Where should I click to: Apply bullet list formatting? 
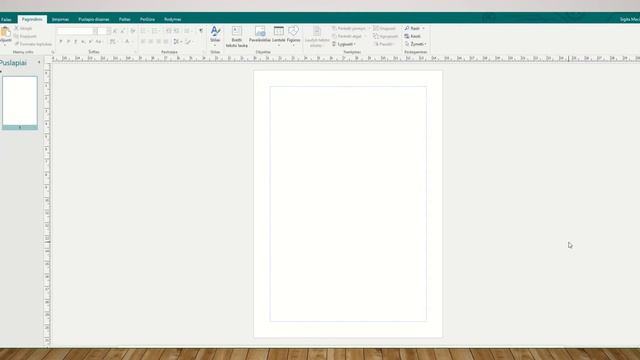coord(144,31)
